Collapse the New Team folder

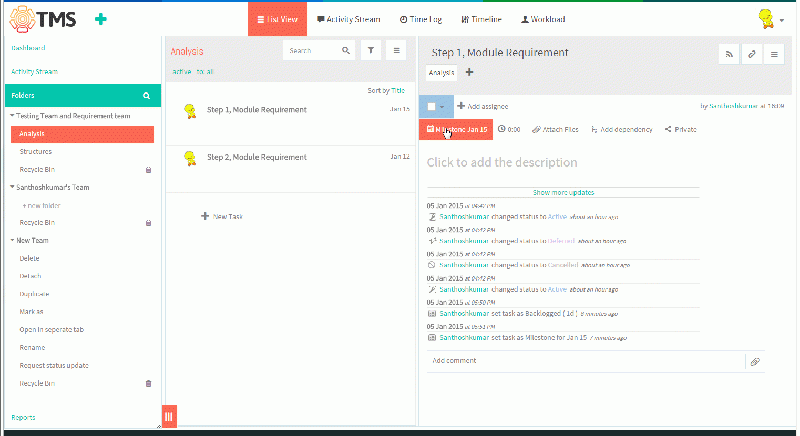12,240
